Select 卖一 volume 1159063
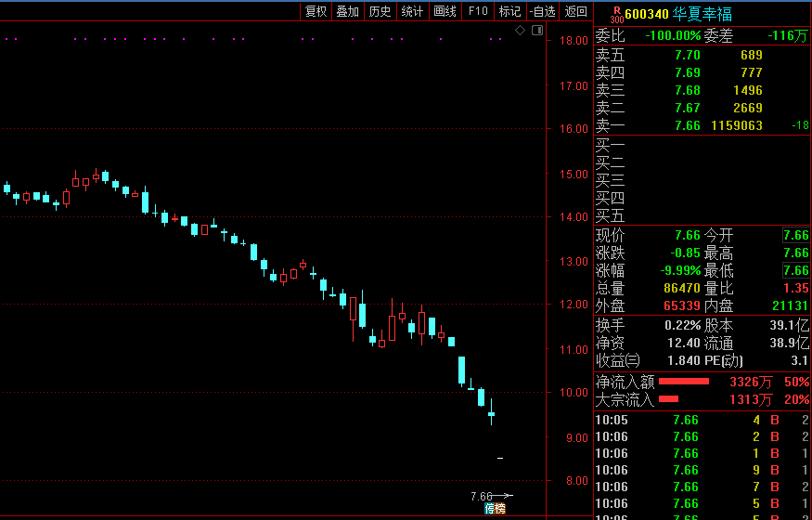The width and height of the screenshot is (812, 520). pyautogui.click(x=737, y=125)
